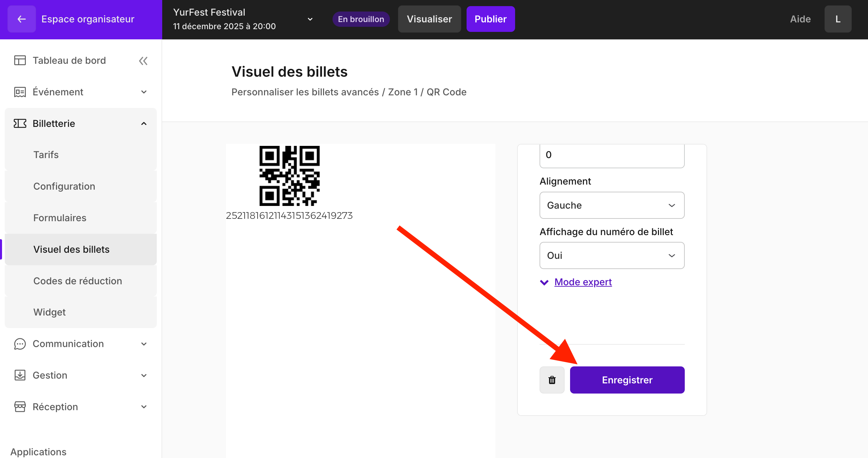Viewport: 868px width, 458px height.
Task: Click the Gestion download icon
Action: pos(20,375)
